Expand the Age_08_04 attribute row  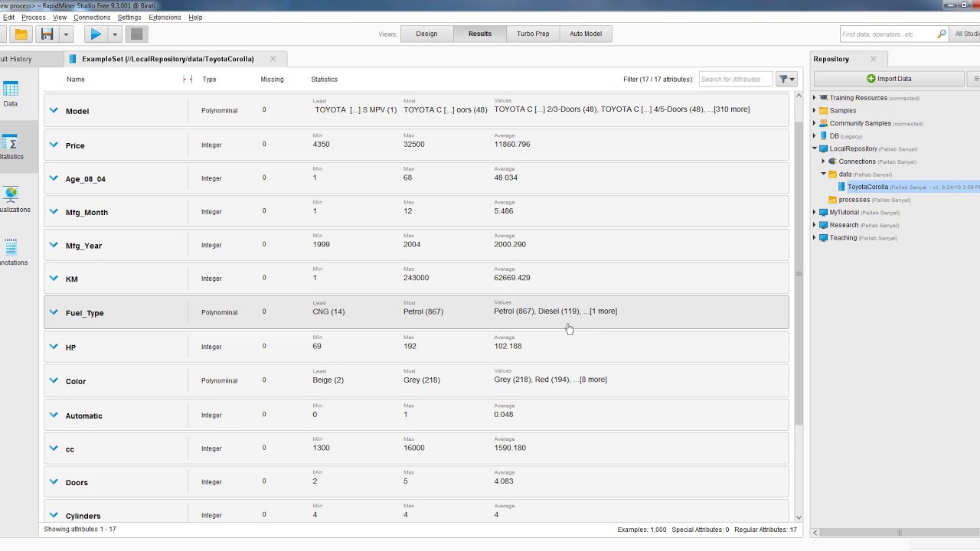pyautogui.click(x=54, y=178)
